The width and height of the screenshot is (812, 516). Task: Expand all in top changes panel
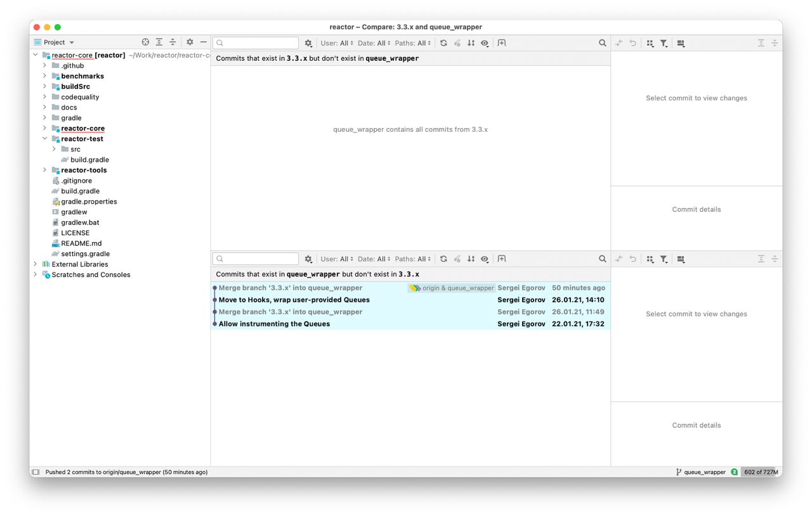tap(761, 43)
